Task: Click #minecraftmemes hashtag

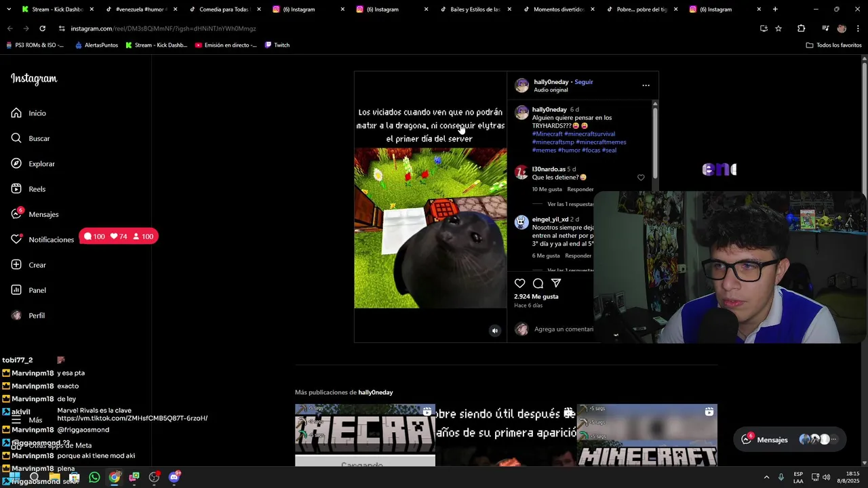Action: point(601,142)
